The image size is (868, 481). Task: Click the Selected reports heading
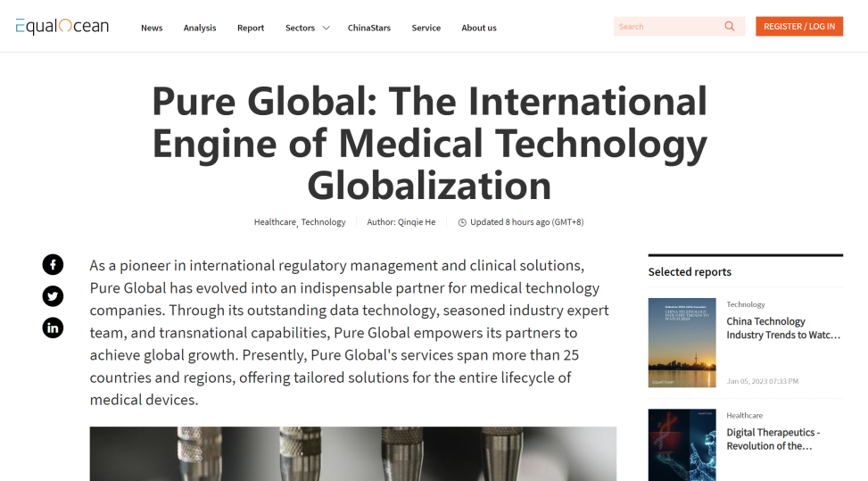click(690, 272)
